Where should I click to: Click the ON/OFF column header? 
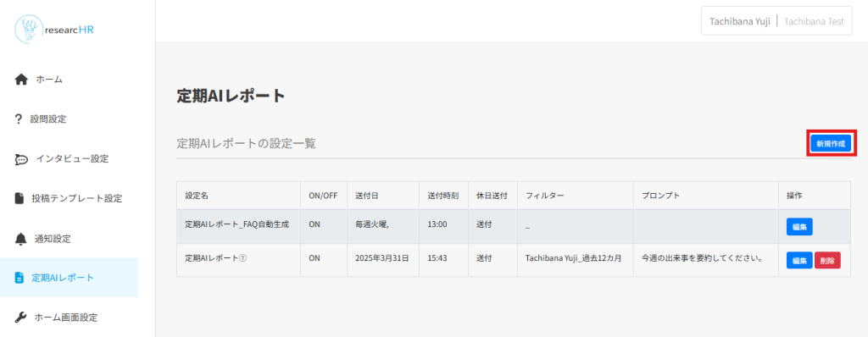(323, 196)
